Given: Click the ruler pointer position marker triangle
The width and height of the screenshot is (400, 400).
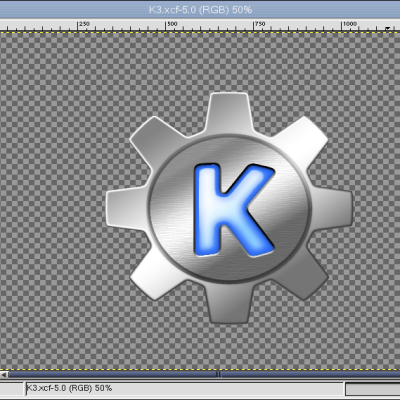Looking at the screenshot, I should tap(387, 29).
